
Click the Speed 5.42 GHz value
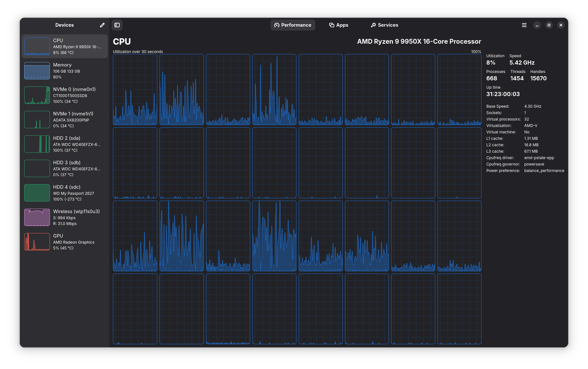click(x=522, y=63)
